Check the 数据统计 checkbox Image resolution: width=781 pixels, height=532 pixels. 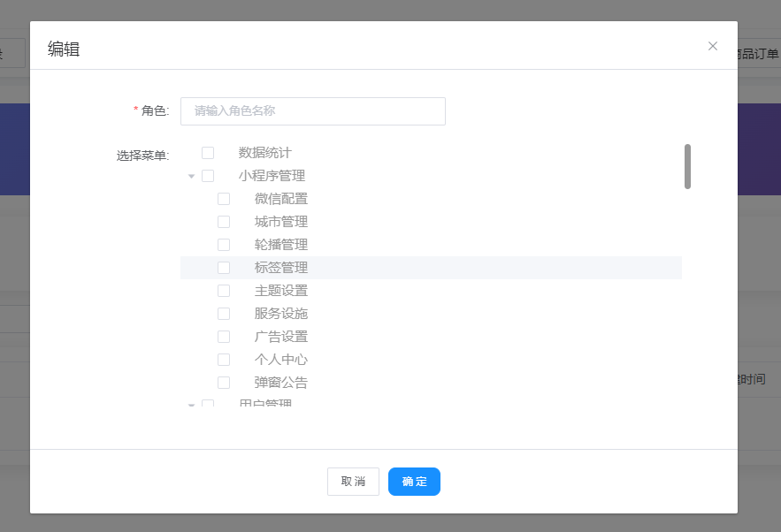pos(208,153)
